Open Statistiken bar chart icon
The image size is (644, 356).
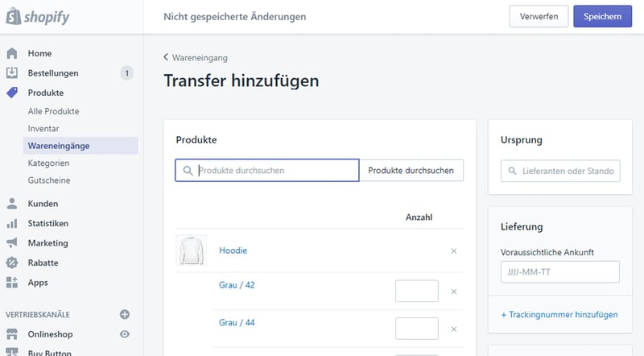pos(12,223)
